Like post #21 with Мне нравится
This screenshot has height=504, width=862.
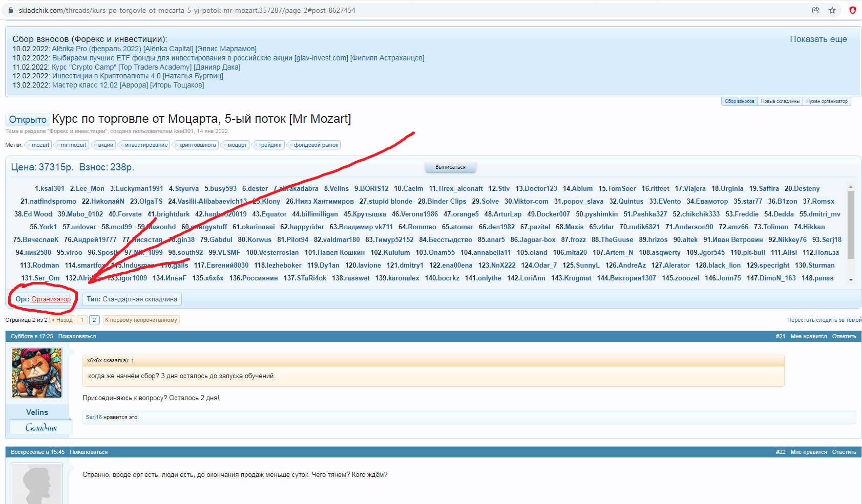click(x=808, y=336)
